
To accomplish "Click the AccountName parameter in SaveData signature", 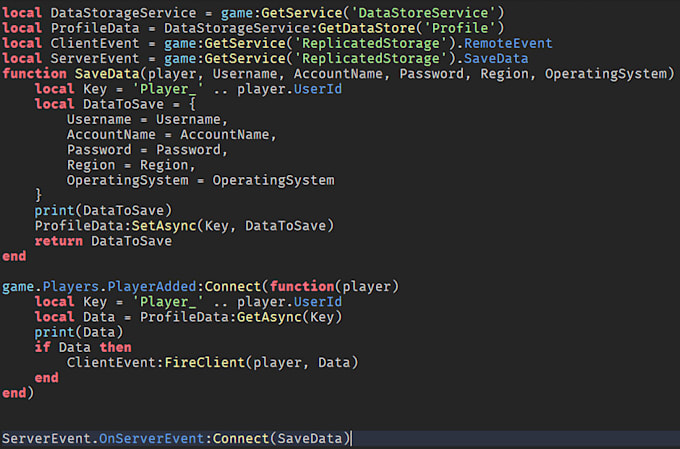I will click(338, 74).
